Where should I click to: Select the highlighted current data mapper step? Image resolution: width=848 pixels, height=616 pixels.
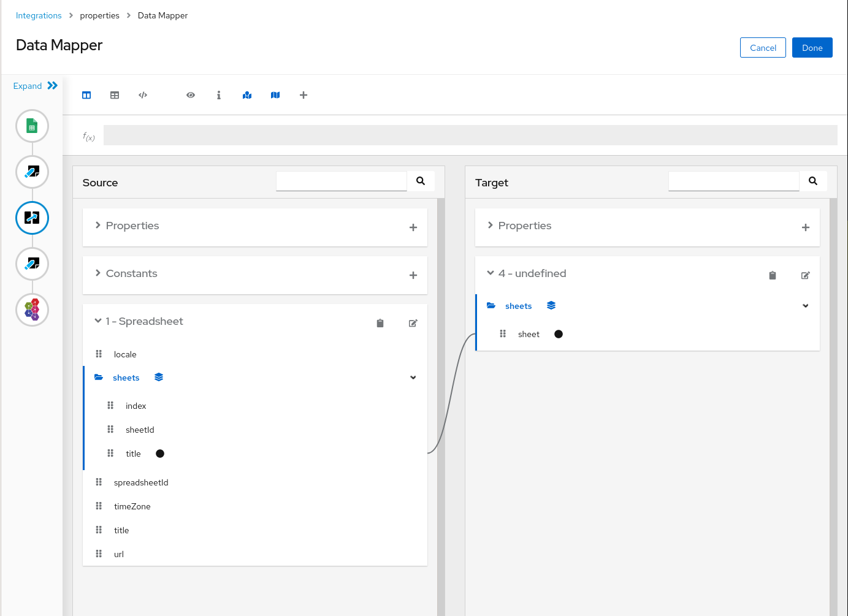32,218
